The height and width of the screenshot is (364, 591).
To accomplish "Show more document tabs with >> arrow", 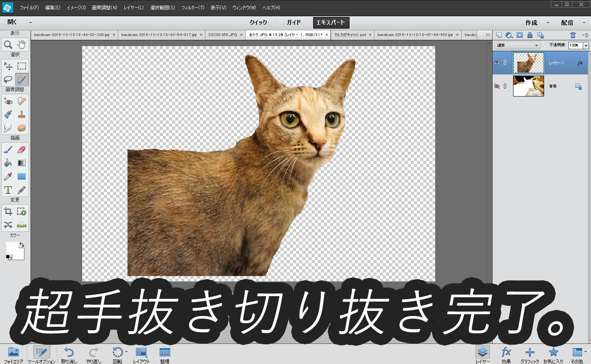I will coord(488,35).
